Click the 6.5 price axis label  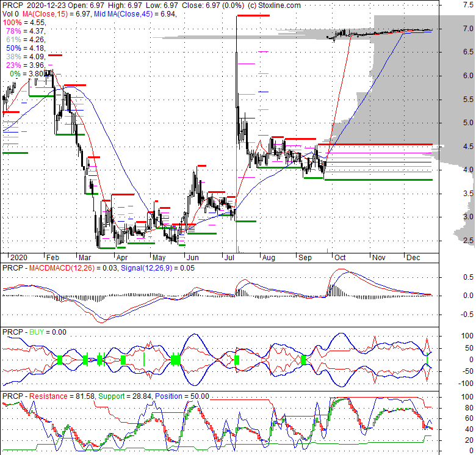coord(468,52)
